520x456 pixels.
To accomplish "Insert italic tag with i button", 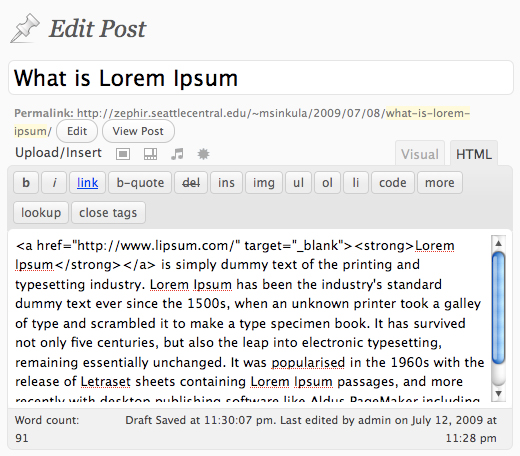I will click(x=54, y=183).
